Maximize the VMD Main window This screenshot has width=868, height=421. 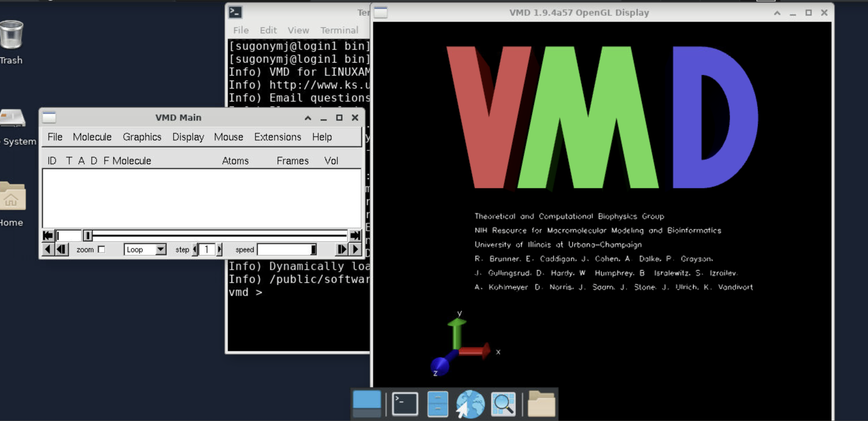coord(339,118)
